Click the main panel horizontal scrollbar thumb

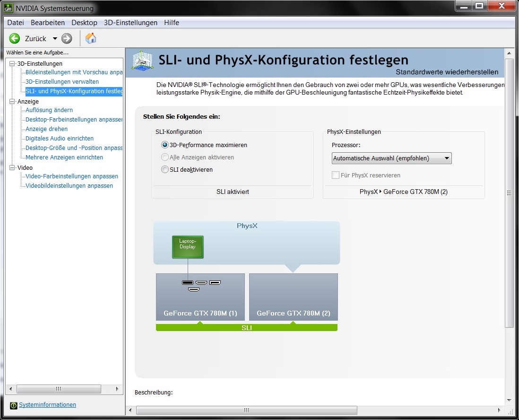click(247, 410)
